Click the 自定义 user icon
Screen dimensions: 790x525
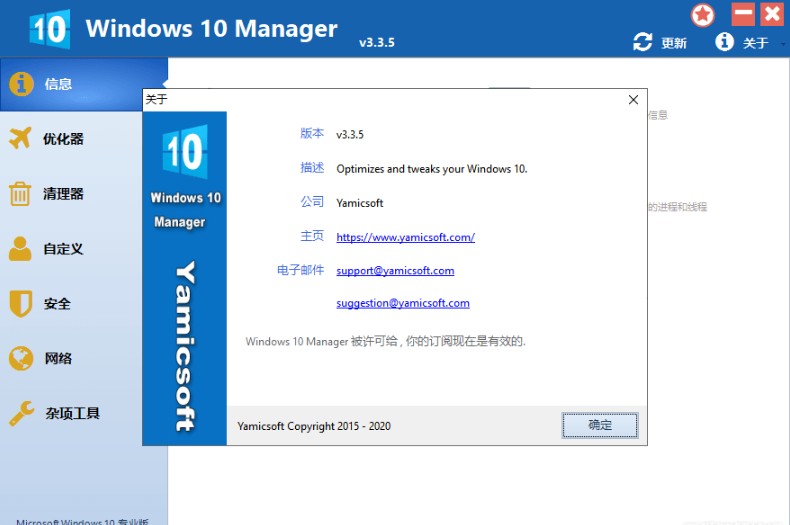coord(21,249)
